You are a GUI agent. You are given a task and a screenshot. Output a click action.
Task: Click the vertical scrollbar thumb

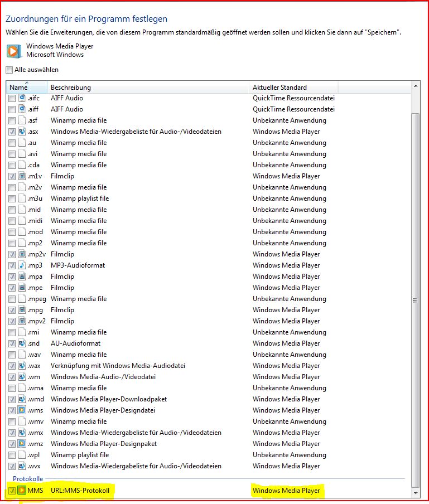click(x=415, y=300)
